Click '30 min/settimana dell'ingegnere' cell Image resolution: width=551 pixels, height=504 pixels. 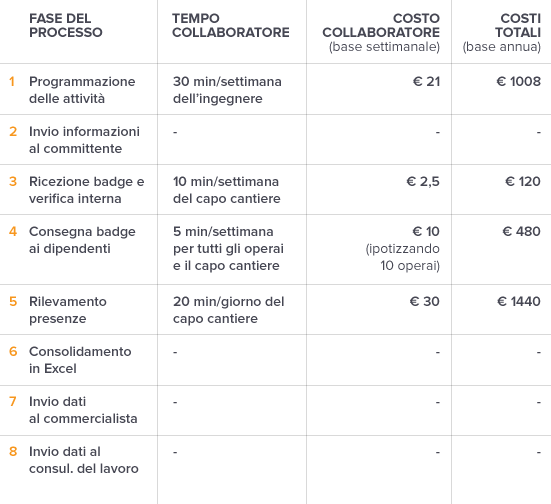point(227,90)
